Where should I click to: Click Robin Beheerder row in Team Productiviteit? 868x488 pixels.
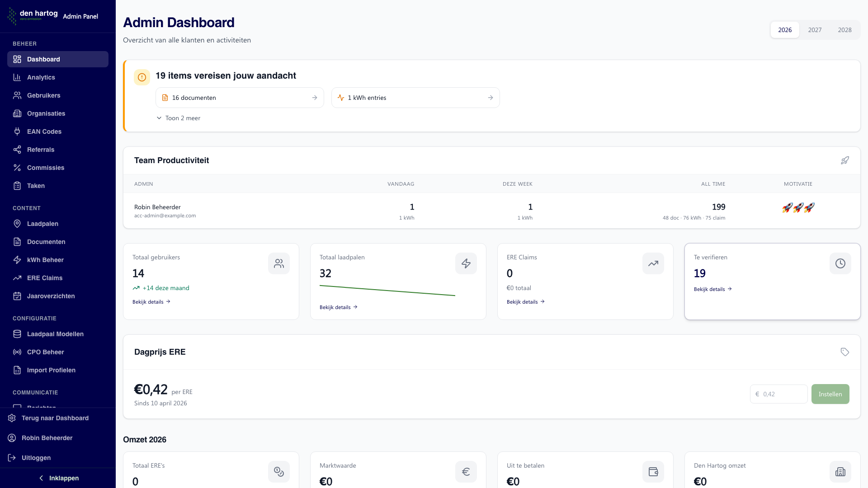coord(491,211)
